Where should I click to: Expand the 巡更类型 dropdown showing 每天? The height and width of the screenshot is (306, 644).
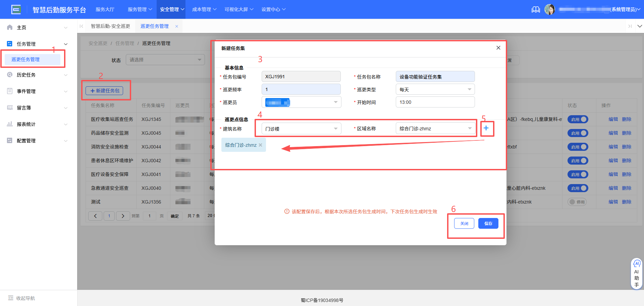pos(435,89)
